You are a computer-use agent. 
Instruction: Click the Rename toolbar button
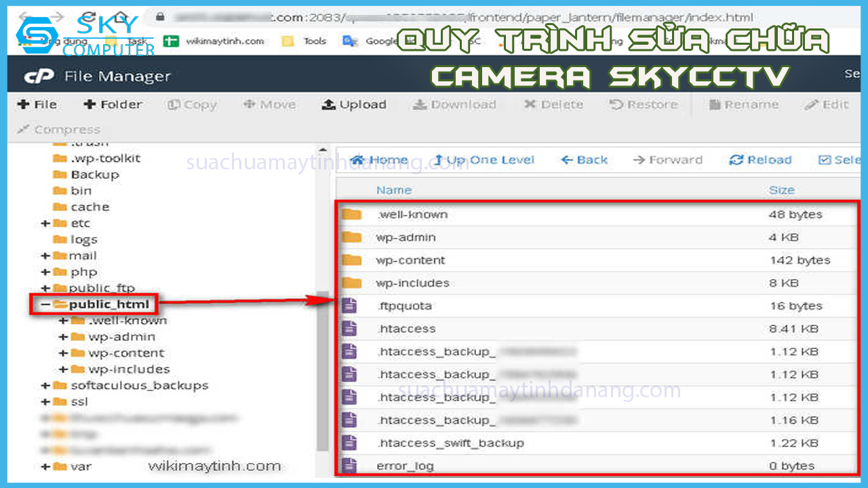point(743,104)
